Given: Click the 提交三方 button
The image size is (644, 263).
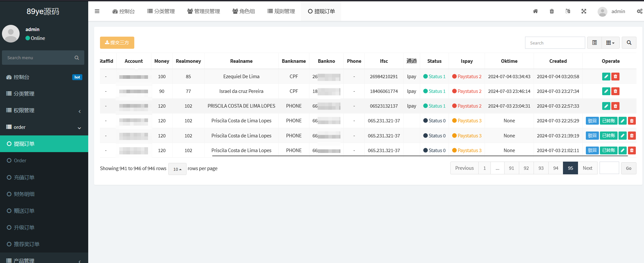Looking at the screenshot, I should 117,43.
